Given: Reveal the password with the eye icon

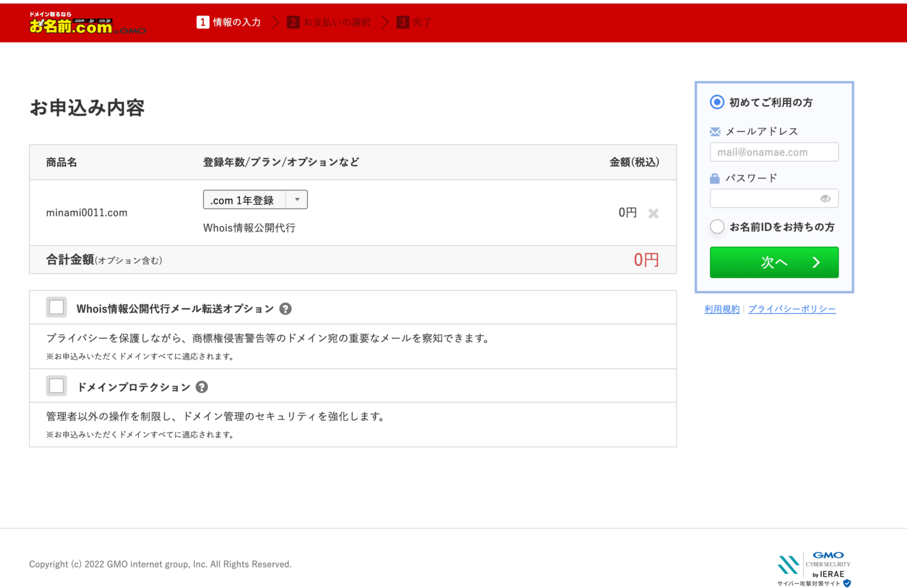Looking at the screenshot, I should tap(825, 198).
